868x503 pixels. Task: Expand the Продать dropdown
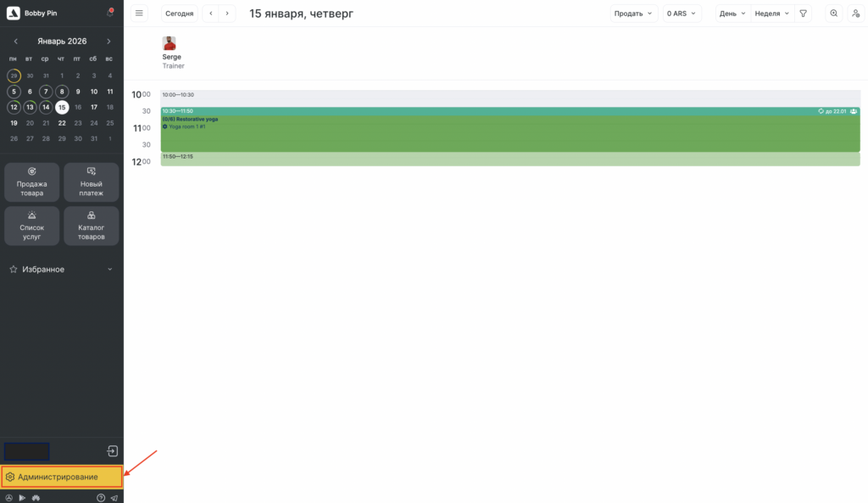(633, 14)
